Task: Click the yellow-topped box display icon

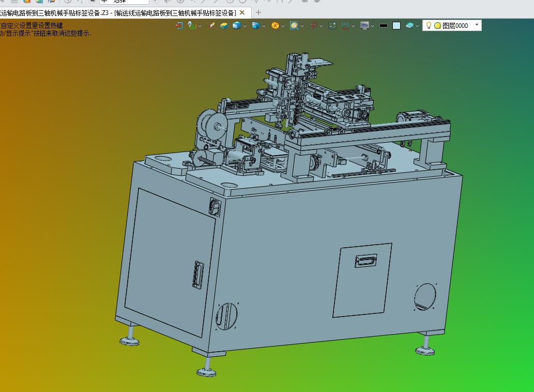Action: coord(224,25)
